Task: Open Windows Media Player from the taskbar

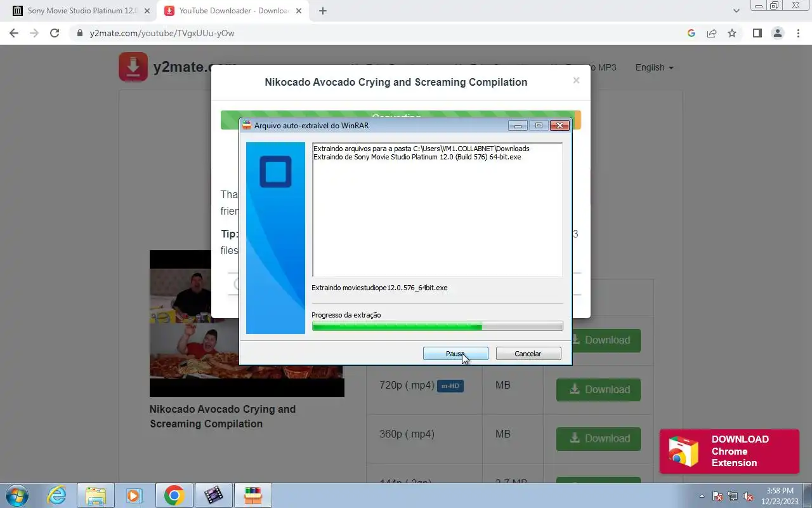Action: (x=134, y=495)
